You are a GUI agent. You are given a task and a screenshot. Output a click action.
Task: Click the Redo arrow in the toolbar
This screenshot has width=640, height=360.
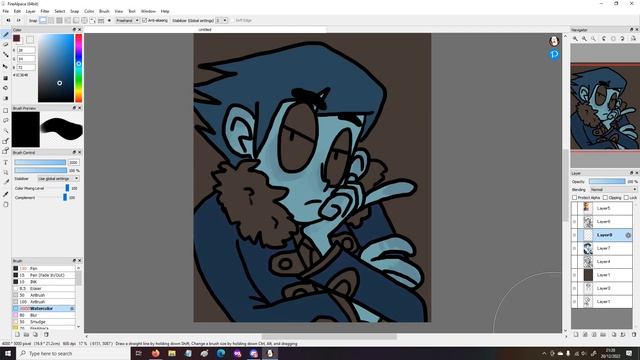[x=18, y=20]
